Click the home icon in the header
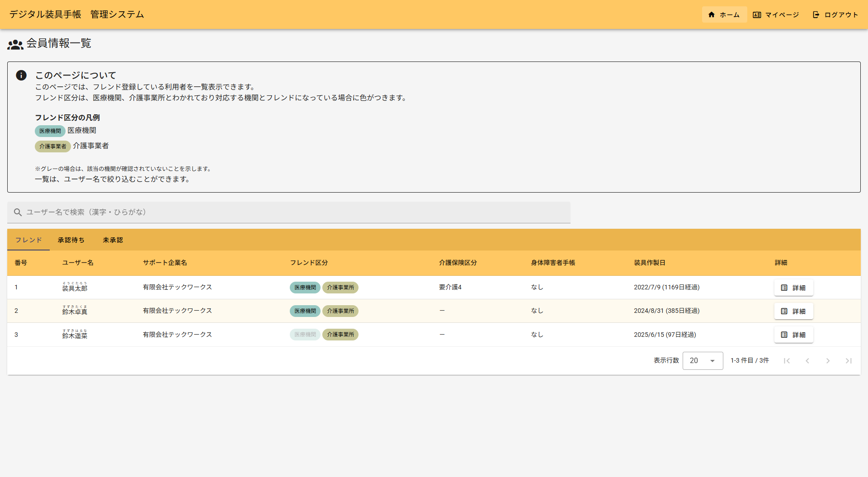 pos(712,14)
